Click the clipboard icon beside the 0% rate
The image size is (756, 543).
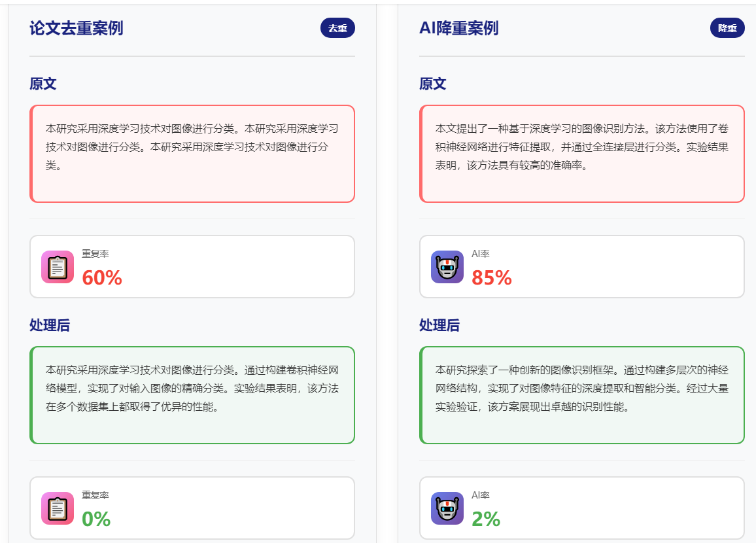(58, 508)
